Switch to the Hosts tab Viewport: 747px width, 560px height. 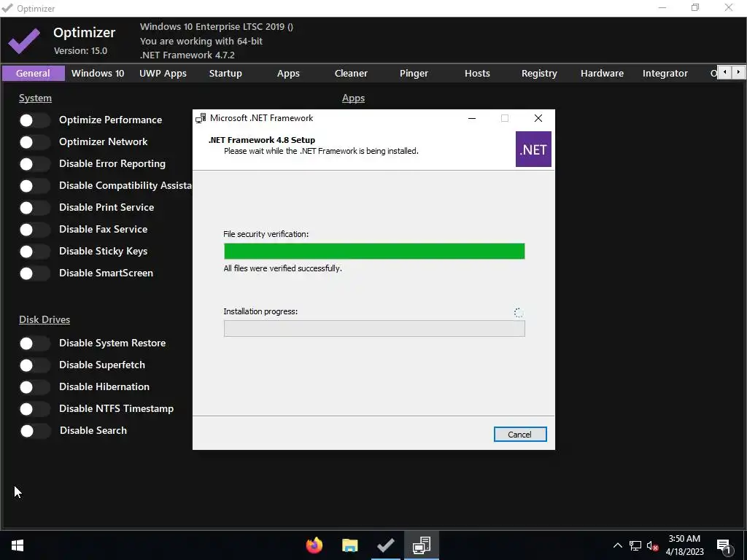pos(477,74)
